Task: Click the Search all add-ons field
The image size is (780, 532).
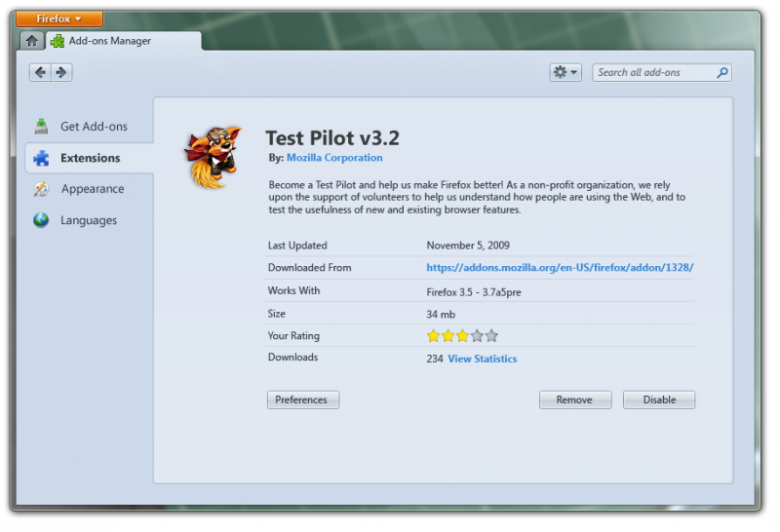Action: pyautogui.click(x=653, y=72)
